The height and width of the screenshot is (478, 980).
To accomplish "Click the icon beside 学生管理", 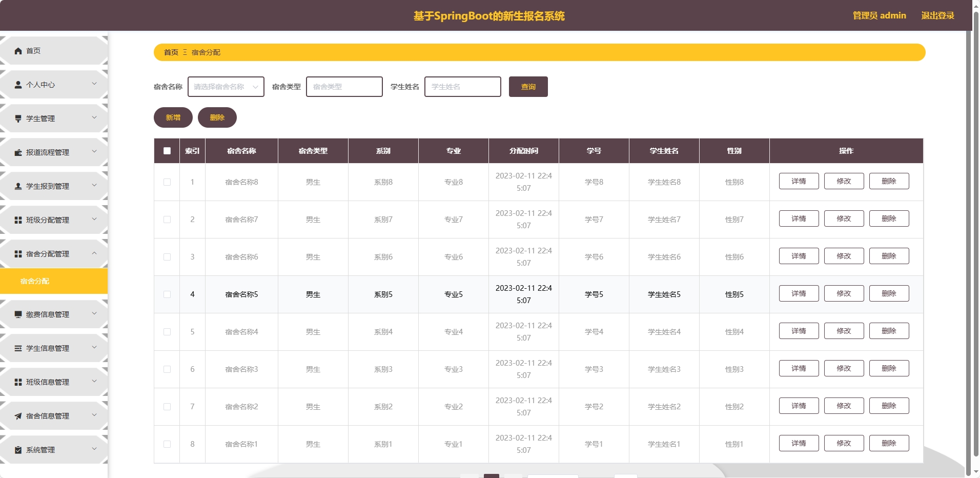I will pyautogui.click(x=18, y=118).
